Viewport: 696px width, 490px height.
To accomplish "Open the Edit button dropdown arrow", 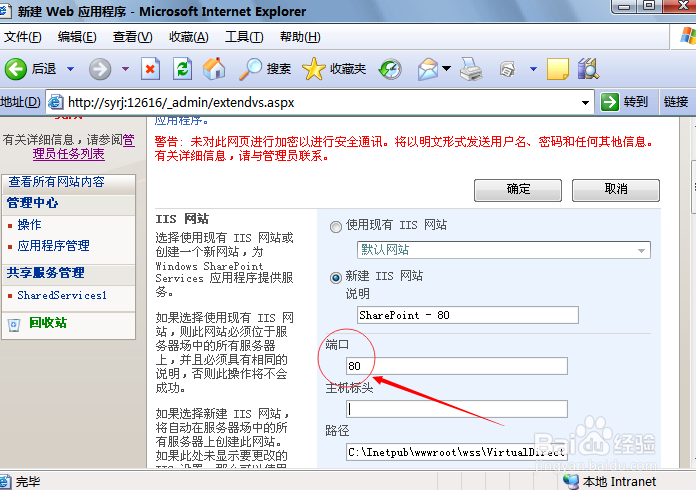I will point(534,69).
